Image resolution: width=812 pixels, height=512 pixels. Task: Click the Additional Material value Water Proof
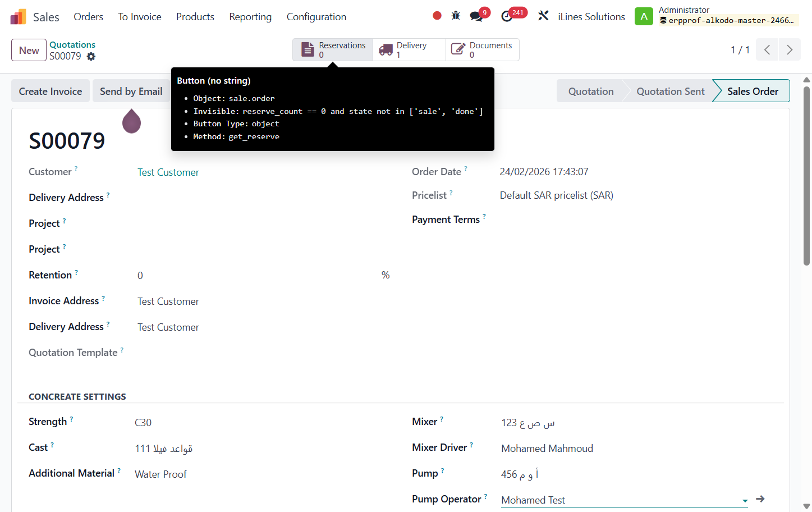click(160, 474)
